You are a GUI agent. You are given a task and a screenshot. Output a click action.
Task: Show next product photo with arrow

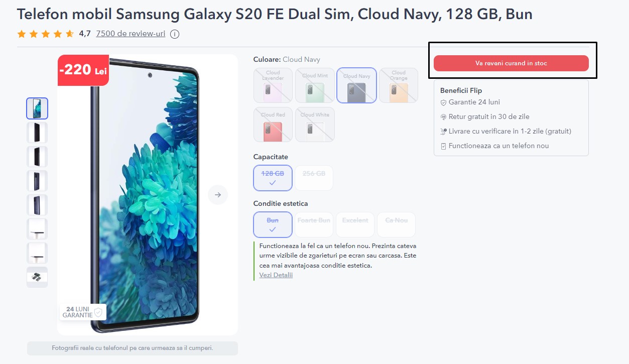pos(218,195)
